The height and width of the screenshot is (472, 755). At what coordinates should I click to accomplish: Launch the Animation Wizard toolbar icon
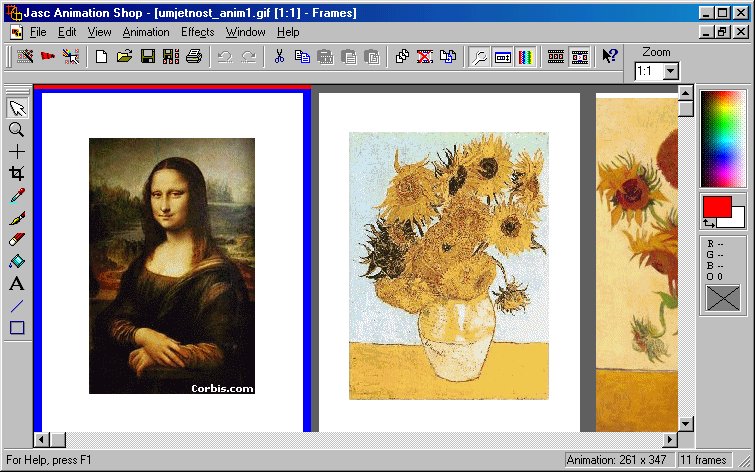point(25,57)
